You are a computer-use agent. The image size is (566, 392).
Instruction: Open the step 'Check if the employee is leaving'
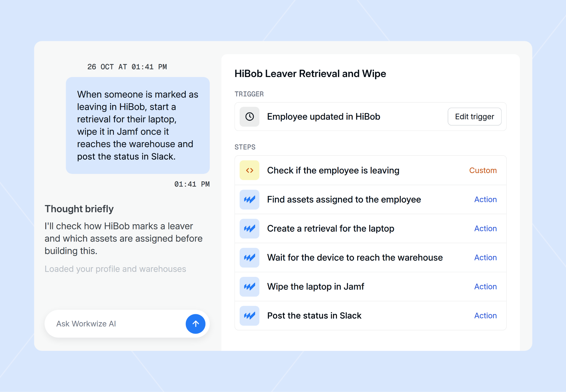(370, 170)
